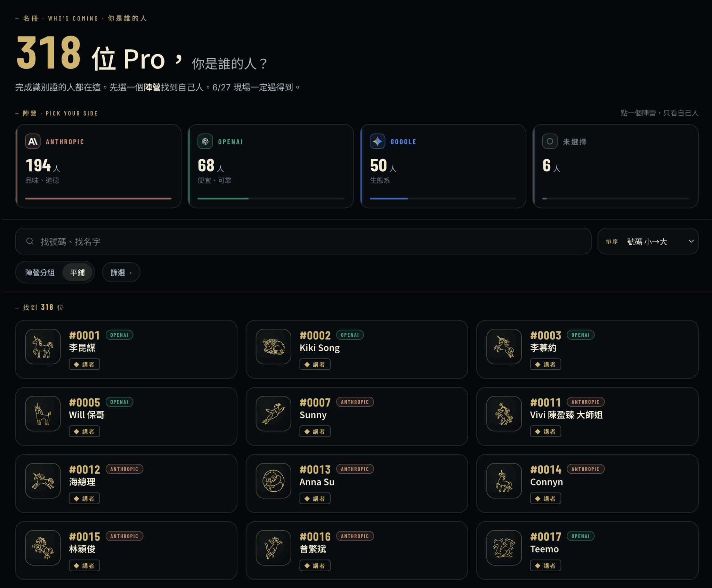Switch view to 陣營分組 grouping
Screen dimensions: 712x588
pos(40,272)
